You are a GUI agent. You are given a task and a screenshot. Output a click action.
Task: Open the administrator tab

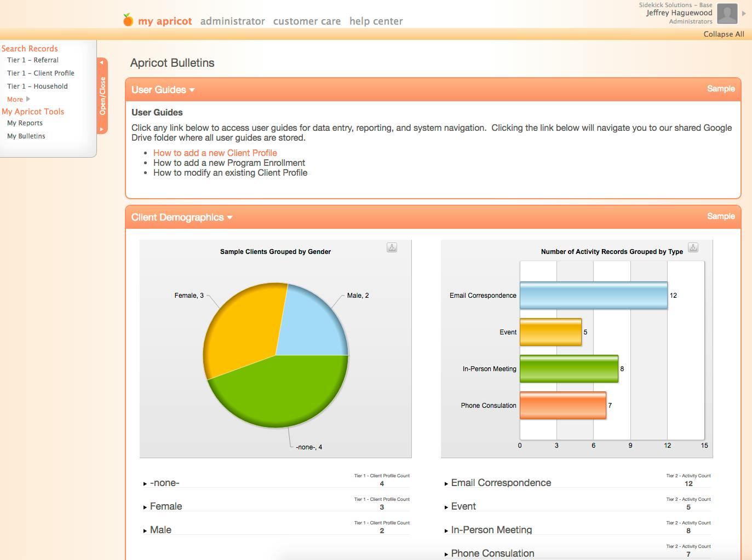click(x=232, y=21)
